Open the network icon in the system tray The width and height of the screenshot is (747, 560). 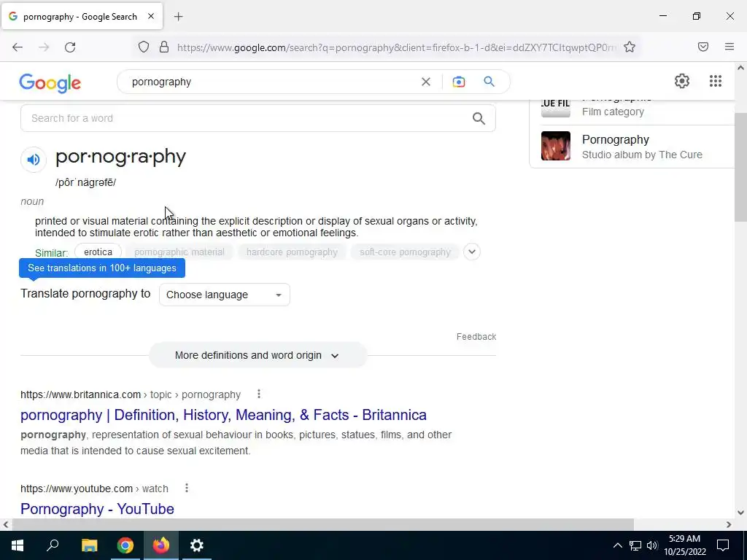pyautogui.click(x=635, y=545)
